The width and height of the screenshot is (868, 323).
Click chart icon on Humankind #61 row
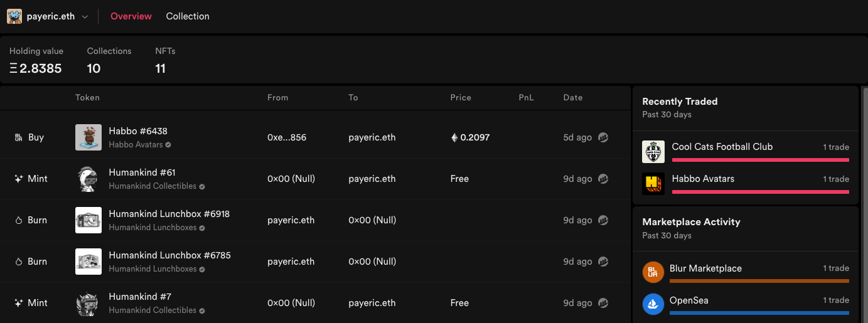click(x=603, y=179)
